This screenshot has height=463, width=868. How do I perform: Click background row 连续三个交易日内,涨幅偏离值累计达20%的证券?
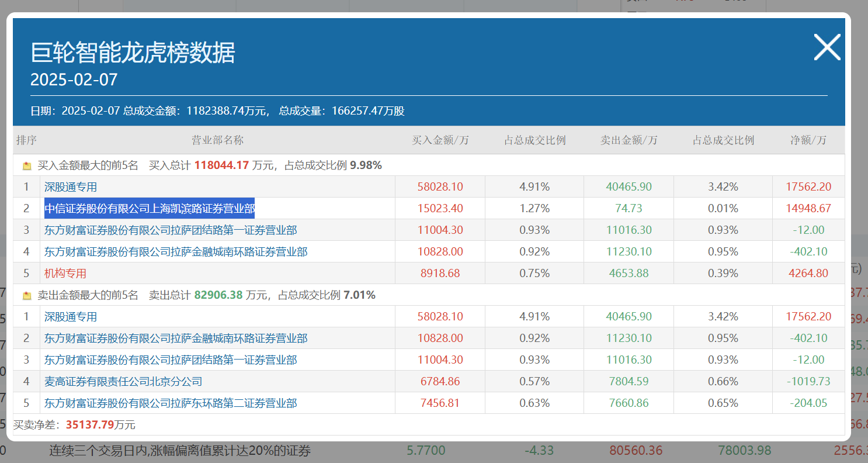(180, 451)
